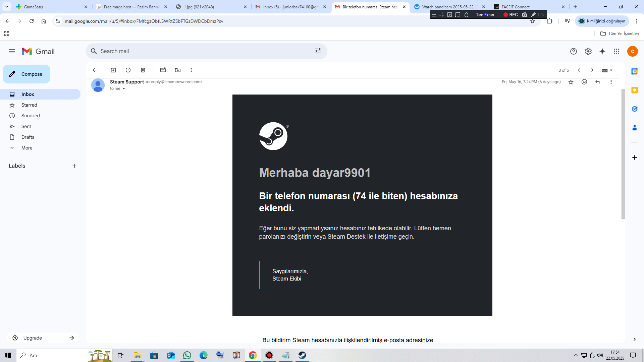
Task: Open the Google apps grid
Action: (x=616, y=51)
